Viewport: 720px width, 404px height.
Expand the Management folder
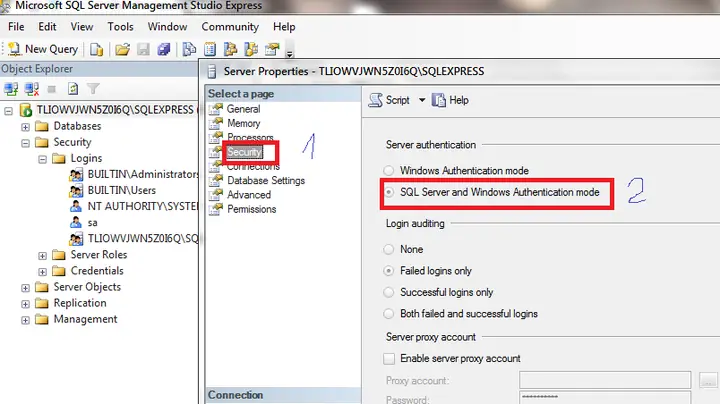click(25, 320)
